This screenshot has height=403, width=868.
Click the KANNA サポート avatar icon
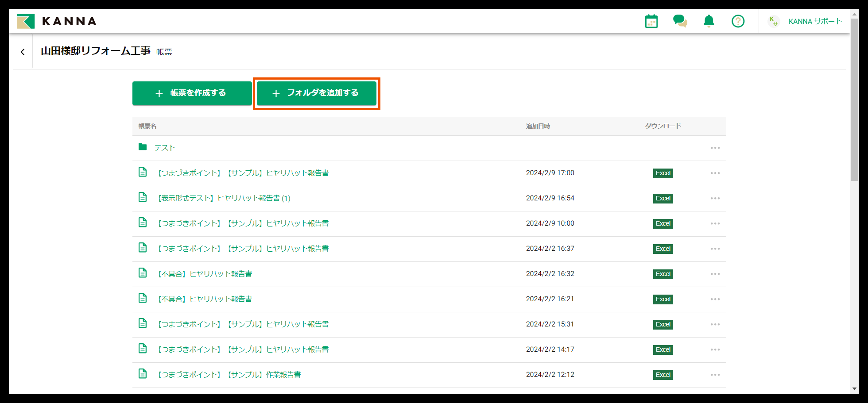(x=773, y=21)
